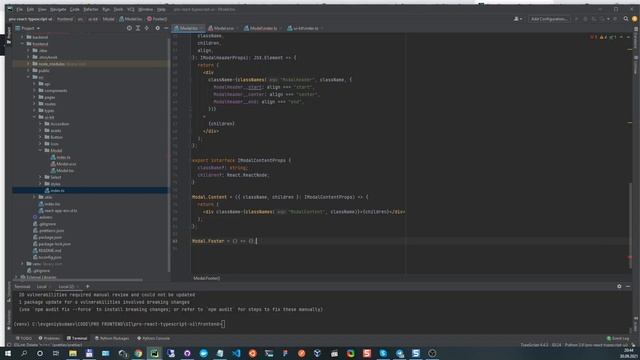Open the Window menu
Viewport: 640px width, 360px height.
click(145, 9)
